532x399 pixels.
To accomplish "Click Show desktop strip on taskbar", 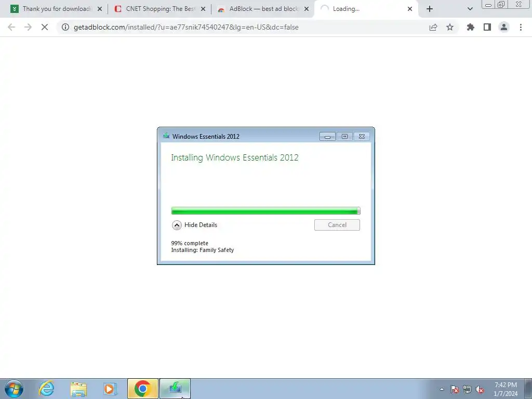I will (528, 389).
